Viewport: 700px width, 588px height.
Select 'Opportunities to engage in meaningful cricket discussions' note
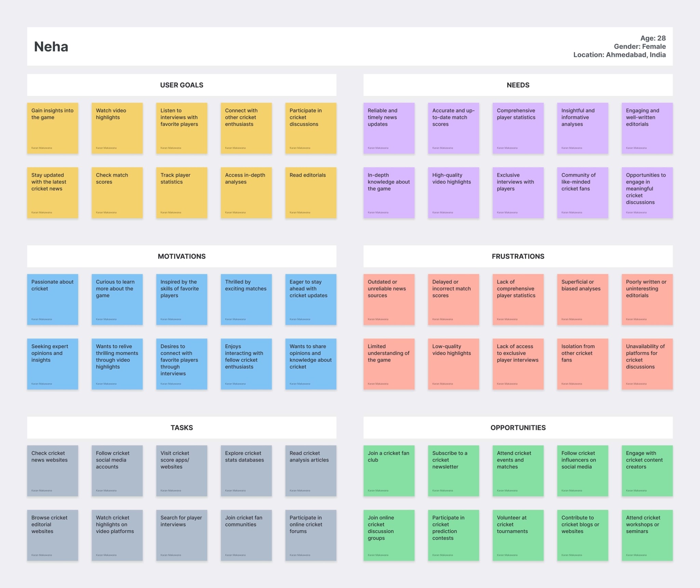647,193
